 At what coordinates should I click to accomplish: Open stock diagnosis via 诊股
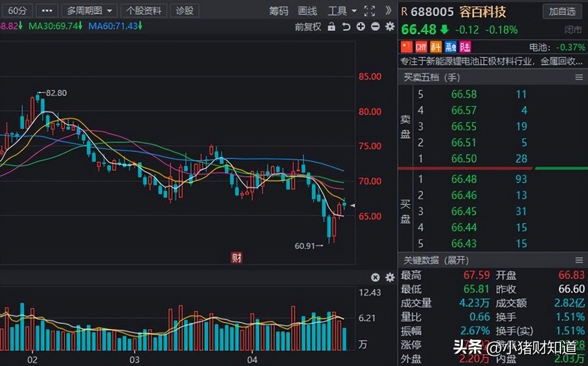click(184, 10)
